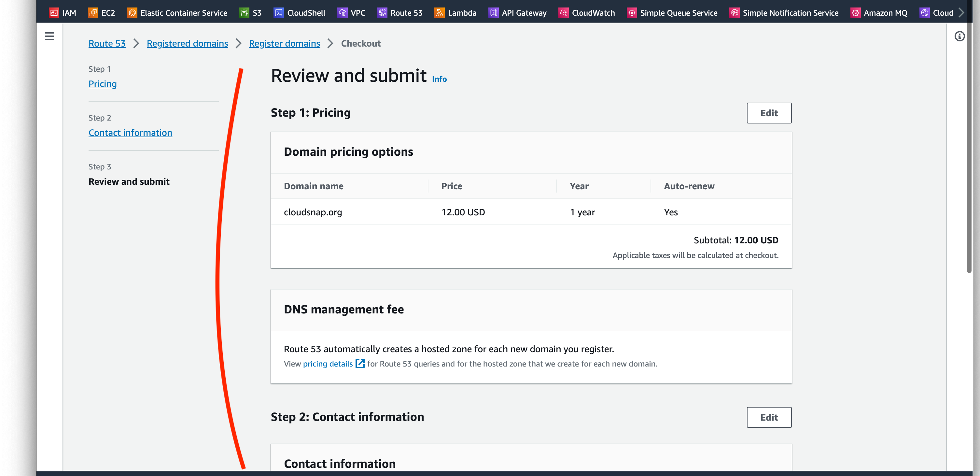Image resolution: width=980 pixels, height=476 pixels.
Task: Open the S3 service shortcut icon
Action: 244,13
